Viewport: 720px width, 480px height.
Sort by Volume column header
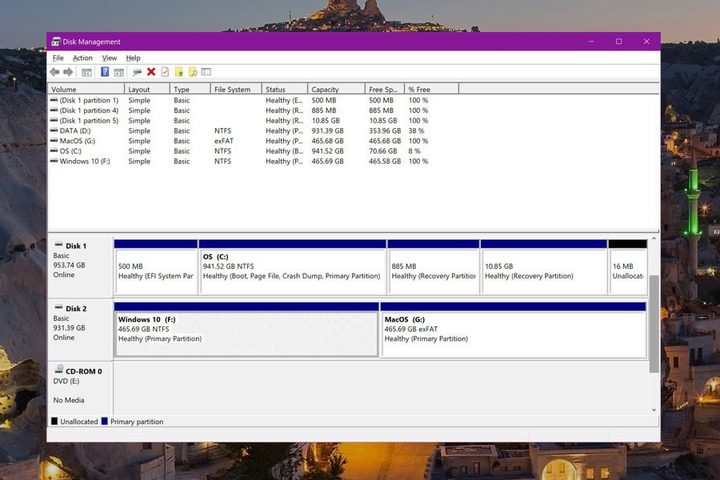pos(86,89)
